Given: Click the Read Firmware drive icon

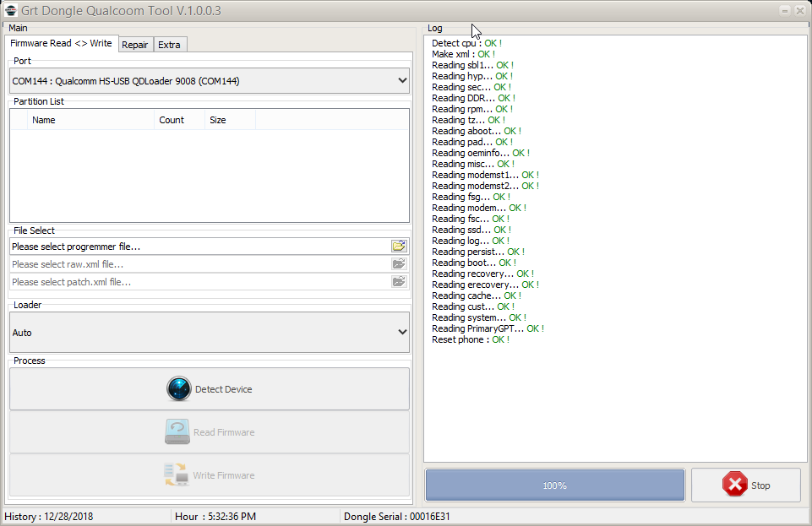Looking at the screenshot, I should tap(177, 432).
